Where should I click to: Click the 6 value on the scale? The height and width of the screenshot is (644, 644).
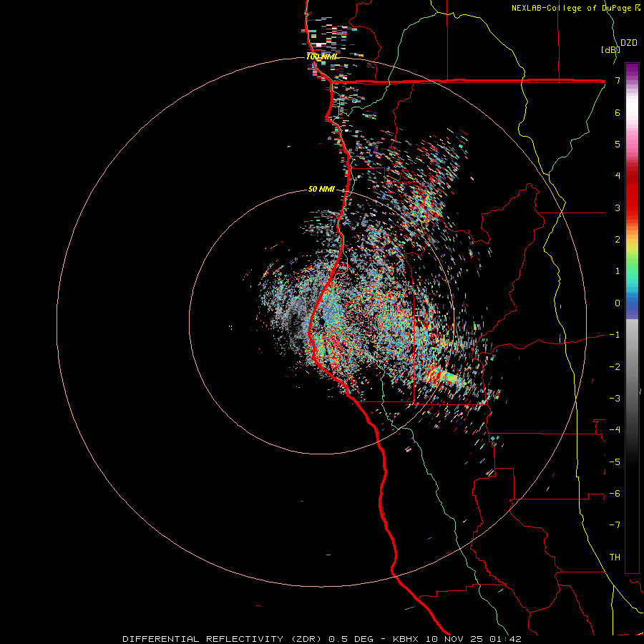coord(618,112)
